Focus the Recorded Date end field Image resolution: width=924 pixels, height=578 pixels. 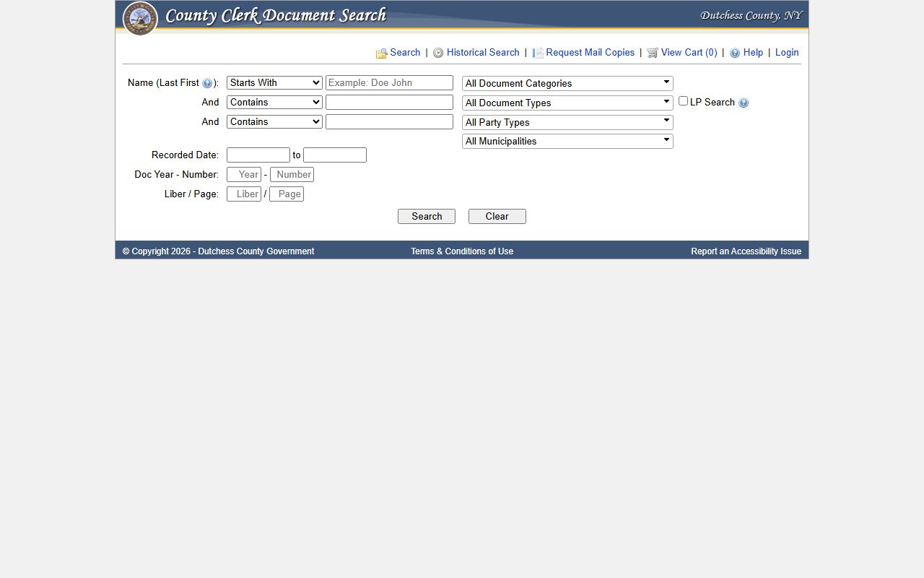point(335,155)
